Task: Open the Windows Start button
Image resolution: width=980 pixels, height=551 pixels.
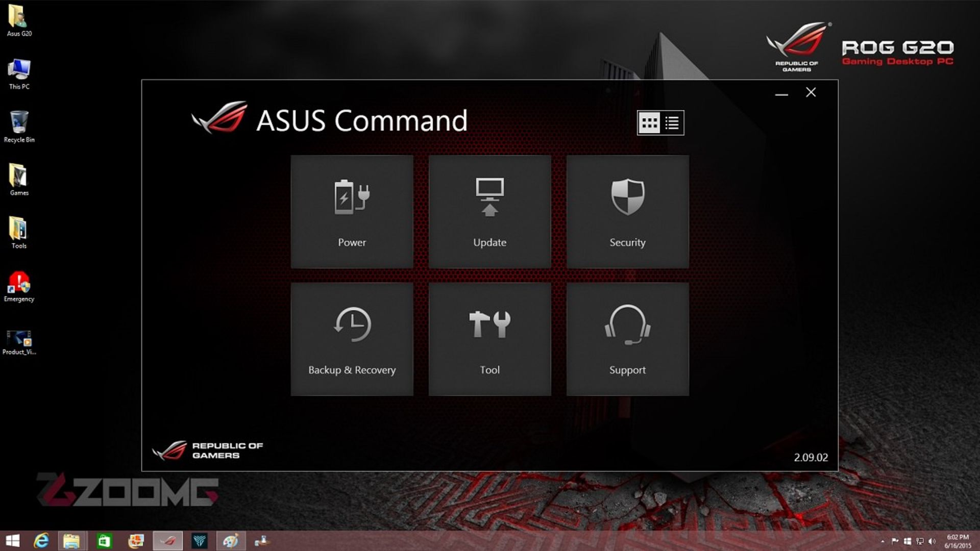Action: click(12, 541)
